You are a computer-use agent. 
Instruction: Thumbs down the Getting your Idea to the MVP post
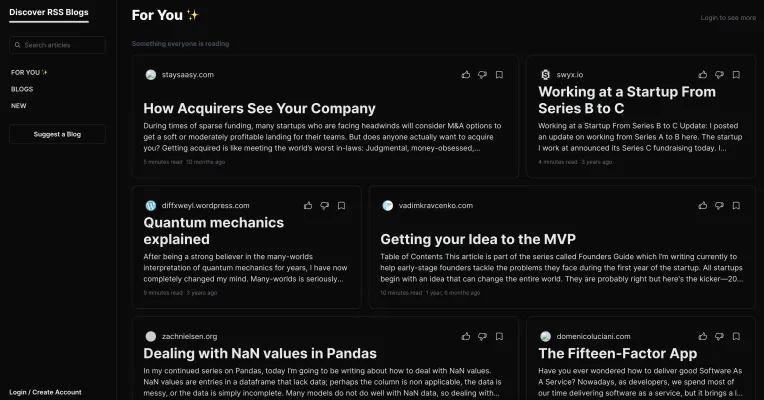[719, 206]
